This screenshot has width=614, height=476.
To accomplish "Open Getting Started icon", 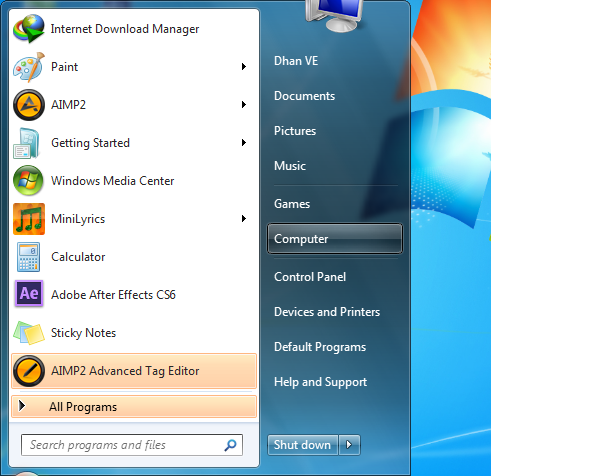I will 27,143.
